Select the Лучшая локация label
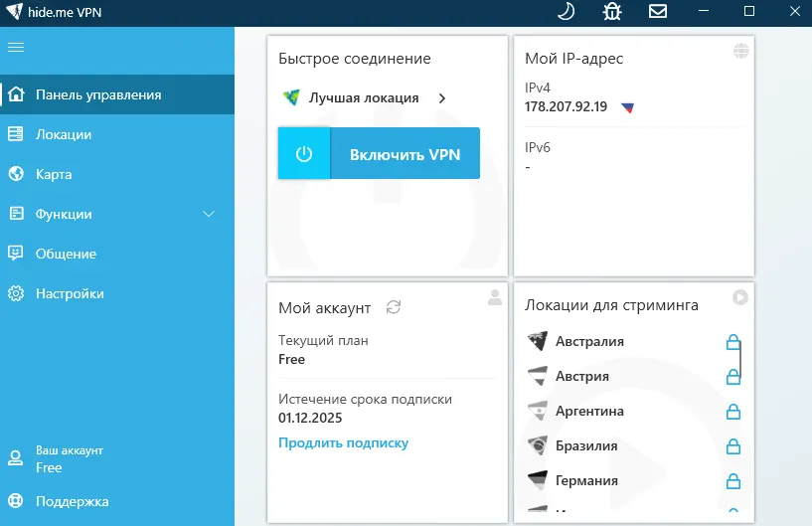This screenshot has height=526, width=812. 364,98
